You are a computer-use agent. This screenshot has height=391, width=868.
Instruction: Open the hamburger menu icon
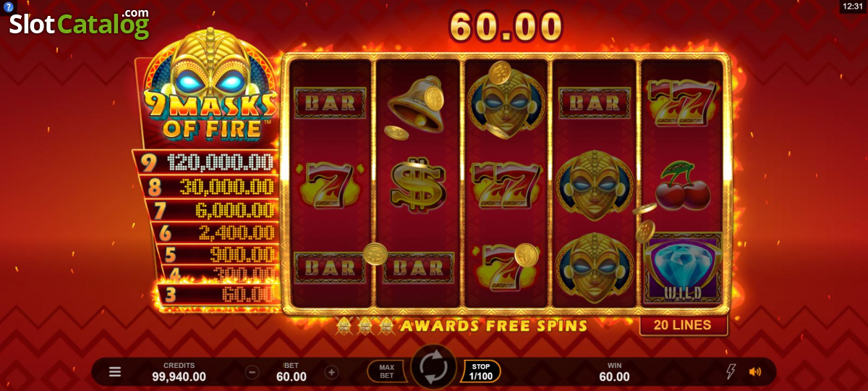coord(115,371)
